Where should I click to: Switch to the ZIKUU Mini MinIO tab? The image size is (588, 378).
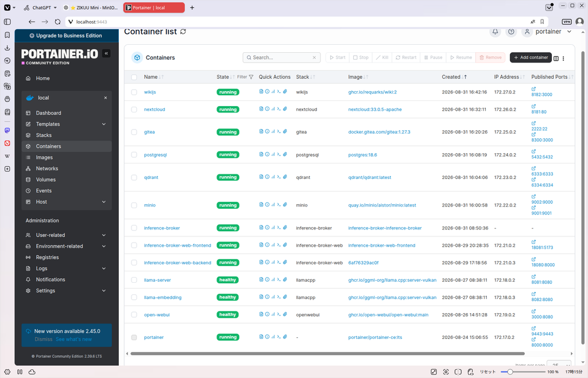pyautogui.click(x=91, y=7)
